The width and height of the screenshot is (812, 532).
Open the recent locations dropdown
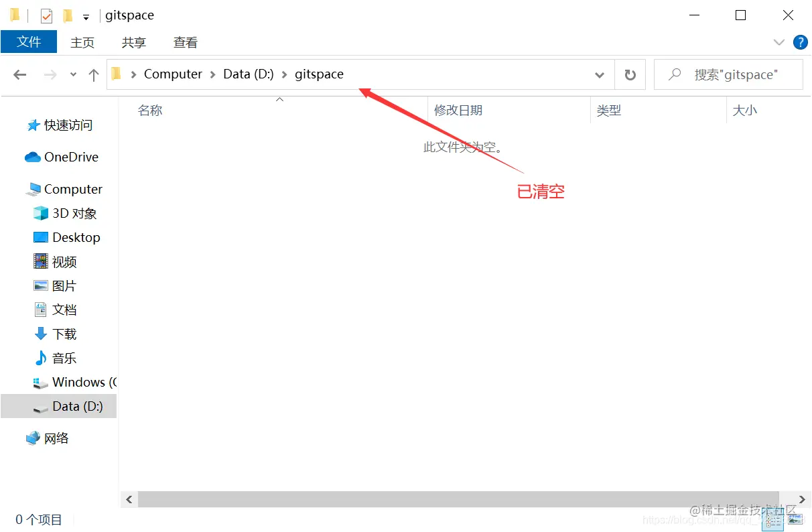(x=73, y=75)
